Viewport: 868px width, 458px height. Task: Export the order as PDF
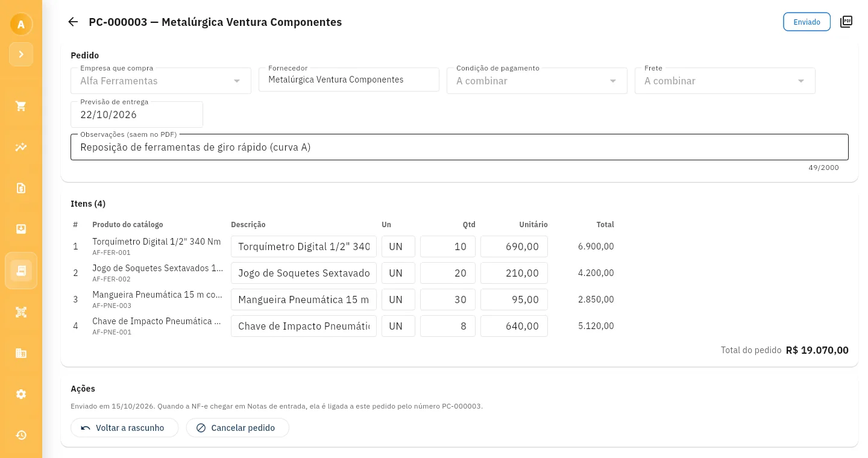pyautogui.click(x=846, y=22)
